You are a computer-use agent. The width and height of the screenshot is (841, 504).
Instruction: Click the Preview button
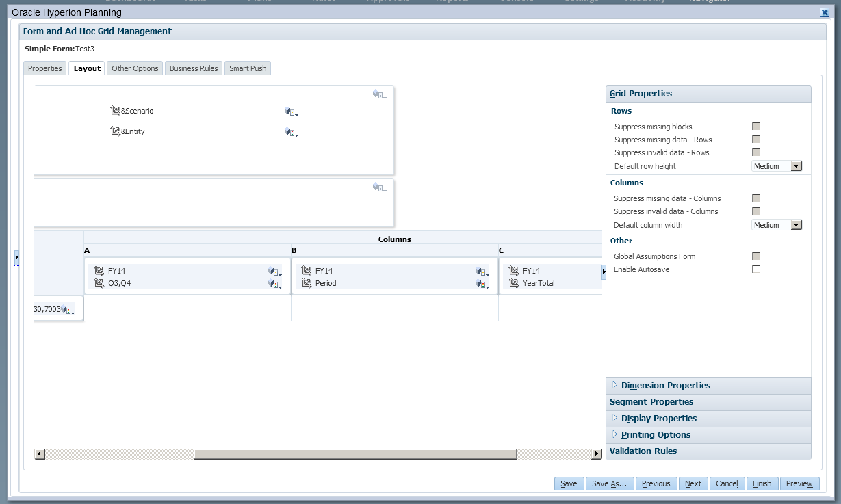[x=799, y=483]
